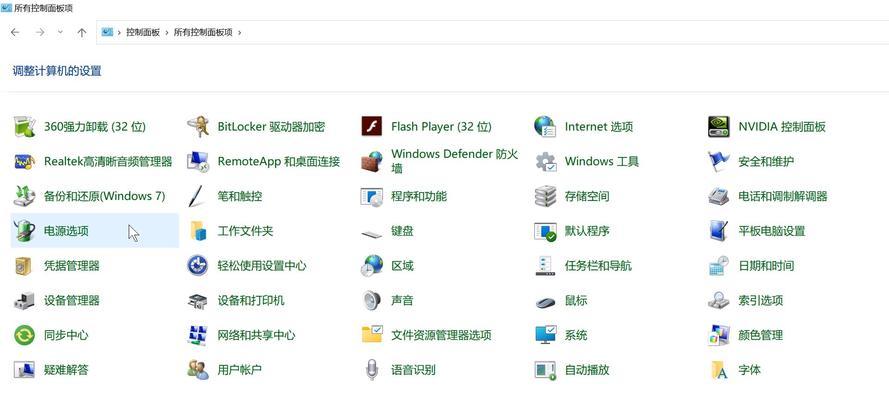Open the 字体 fonts folder icon

coord(719,369)
